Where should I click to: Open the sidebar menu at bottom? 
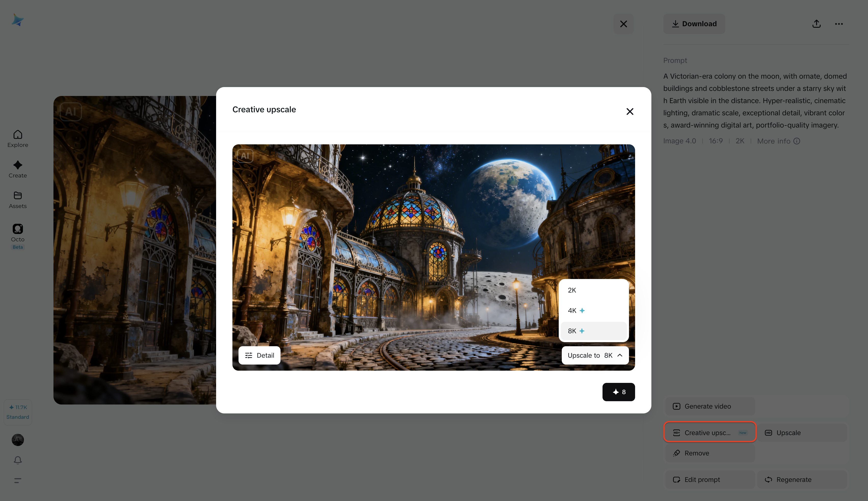click(x=18, y=480)
